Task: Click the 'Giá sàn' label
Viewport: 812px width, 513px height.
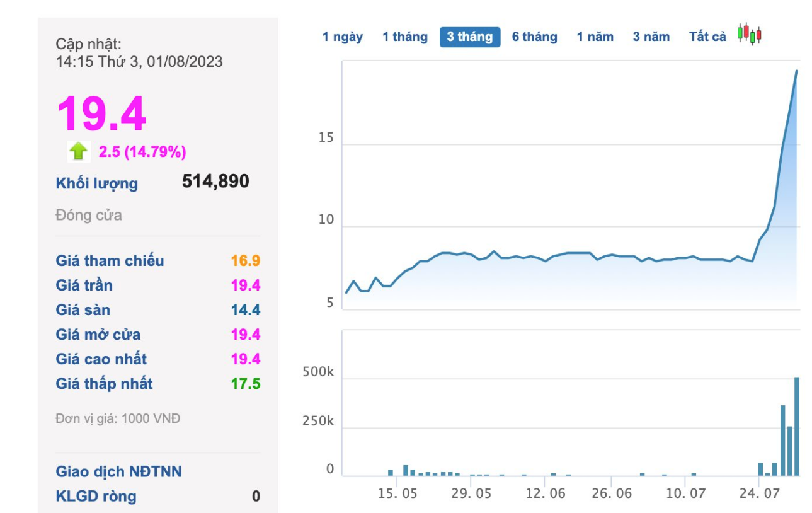Action: click(x=83, y=310)
